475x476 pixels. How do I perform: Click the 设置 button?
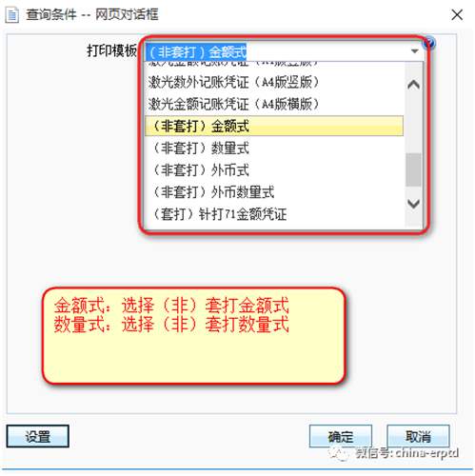(38, 436)
